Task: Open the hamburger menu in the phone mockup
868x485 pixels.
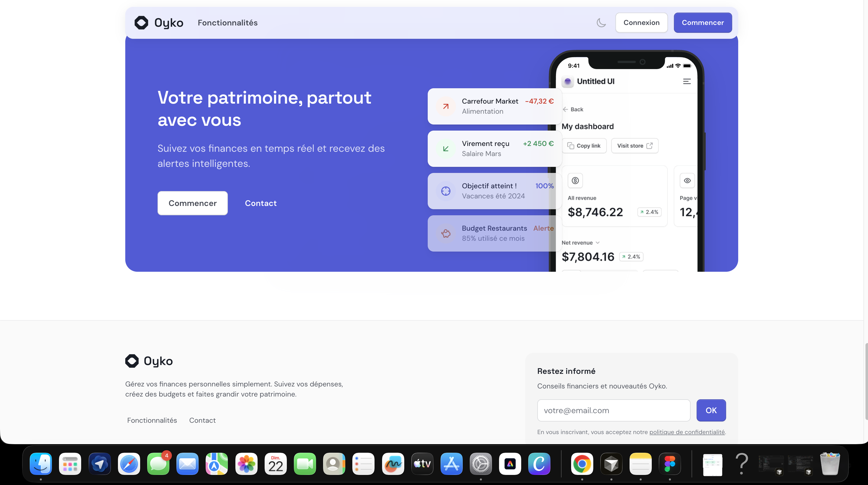Action: (687, 81)
